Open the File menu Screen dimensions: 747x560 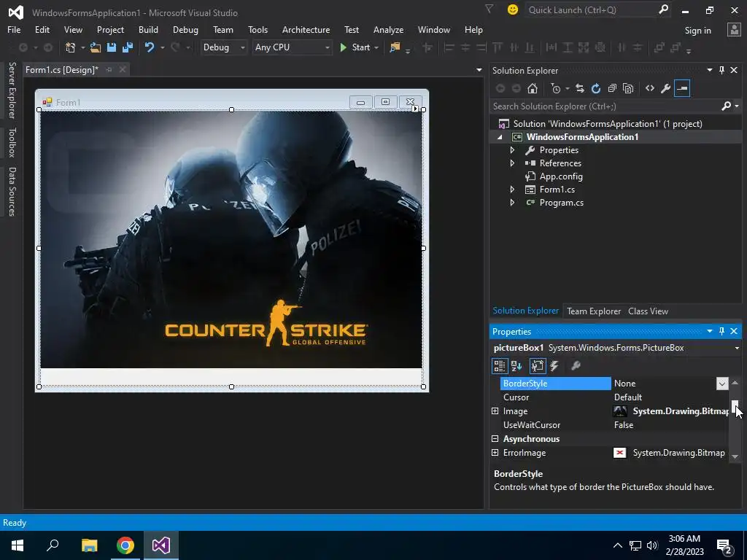(14, 29)
